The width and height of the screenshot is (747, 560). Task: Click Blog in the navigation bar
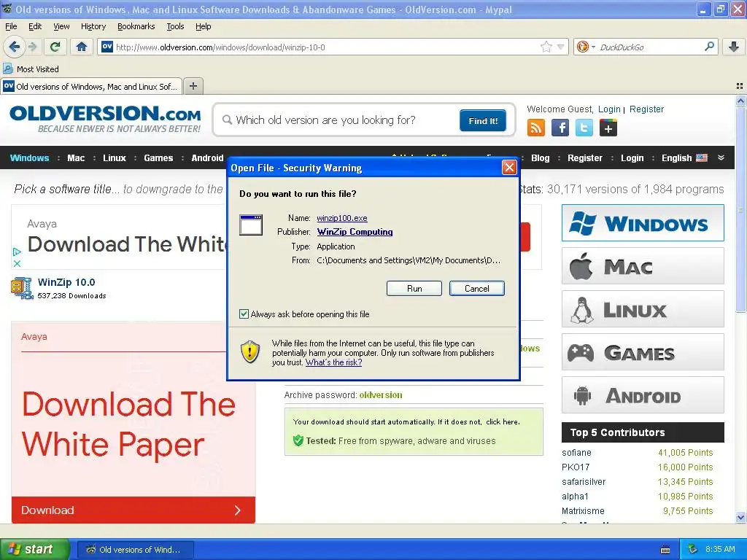pos(540,158)
